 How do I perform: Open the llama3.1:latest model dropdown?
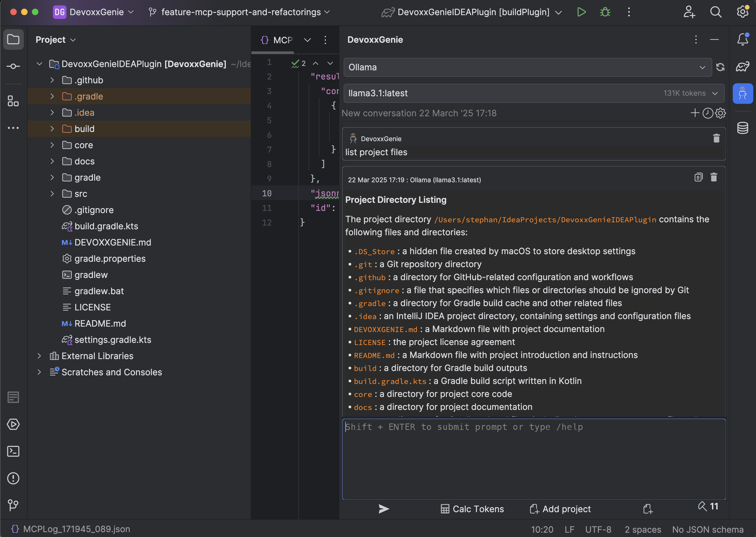click(533, 93)
